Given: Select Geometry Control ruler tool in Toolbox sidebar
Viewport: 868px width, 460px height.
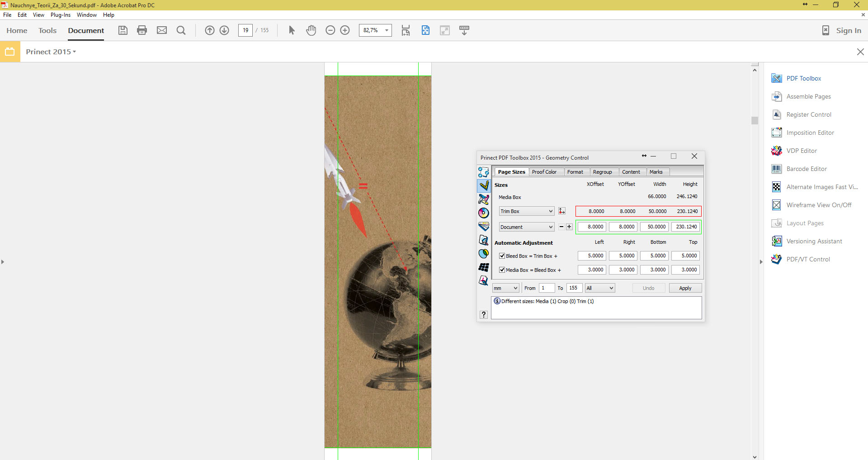Looking at the screenshot, I should click(484, 185).
